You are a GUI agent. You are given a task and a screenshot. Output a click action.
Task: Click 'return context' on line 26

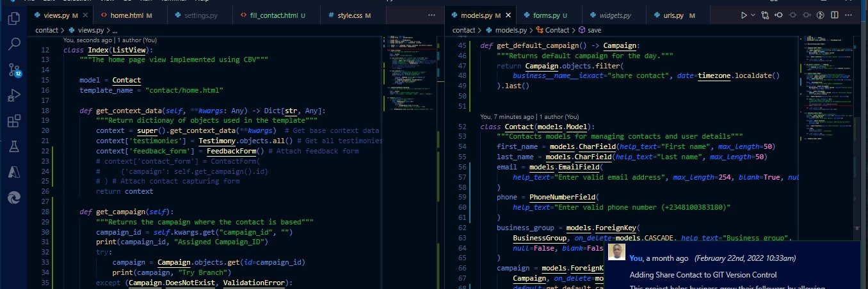pos(125,191)
